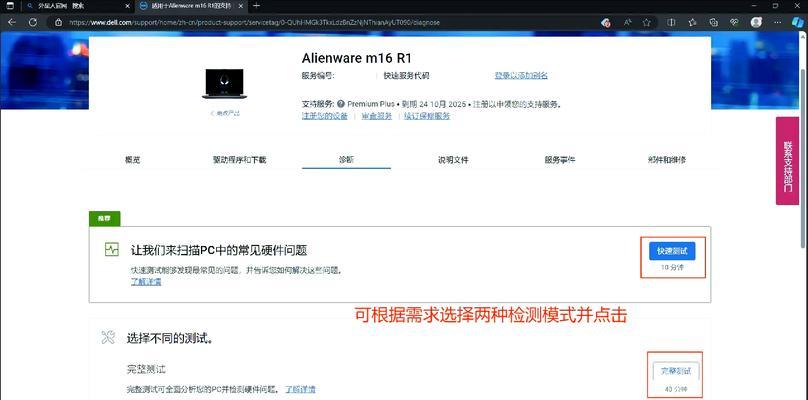Image resolution: width=808 pixels, height=400 pixels.
Task: Open the 驱动程序和下载 tab
Action: click(x=240, y=160)
